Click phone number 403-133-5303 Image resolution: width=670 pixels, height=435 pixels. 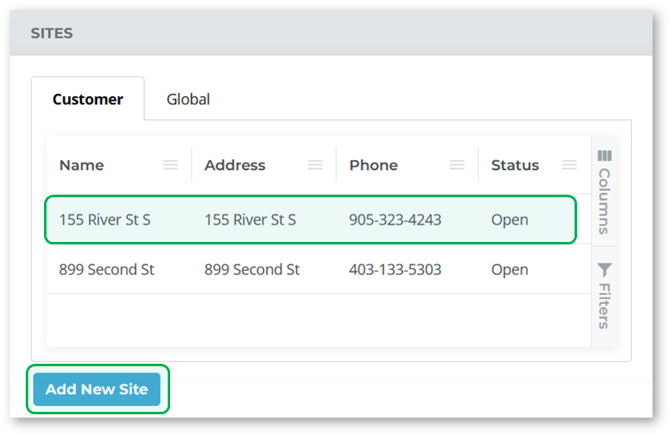click(x=395, y=269)
